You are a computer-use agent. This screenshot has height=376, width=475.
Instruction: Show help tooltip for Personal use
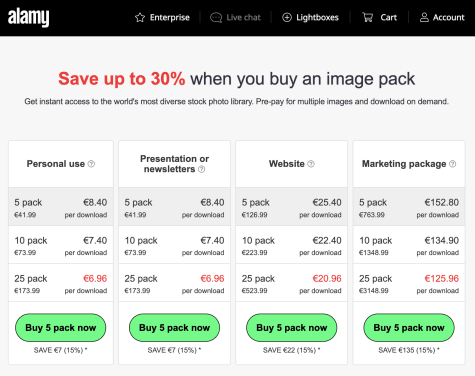click(91, 164)
